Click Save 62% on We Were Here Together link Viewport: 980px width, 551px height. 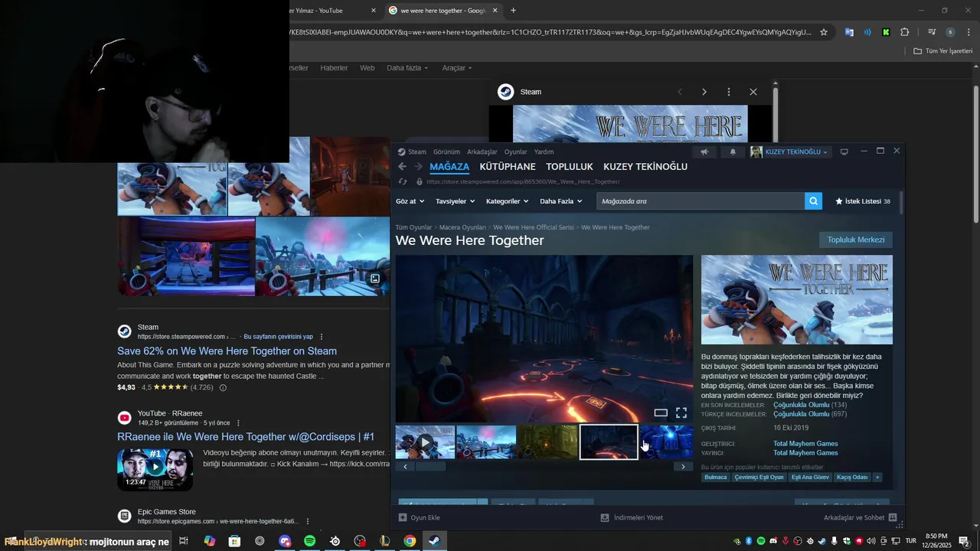click(x=227, y=350)
